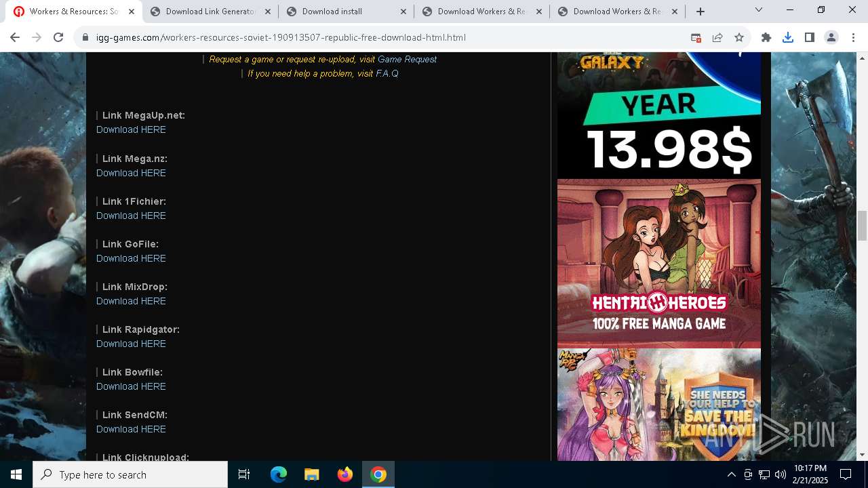This screenshot has width=868, height=488.
Task: Open a new browser tab
Action: pyautogui.click(x=701, y=12)
